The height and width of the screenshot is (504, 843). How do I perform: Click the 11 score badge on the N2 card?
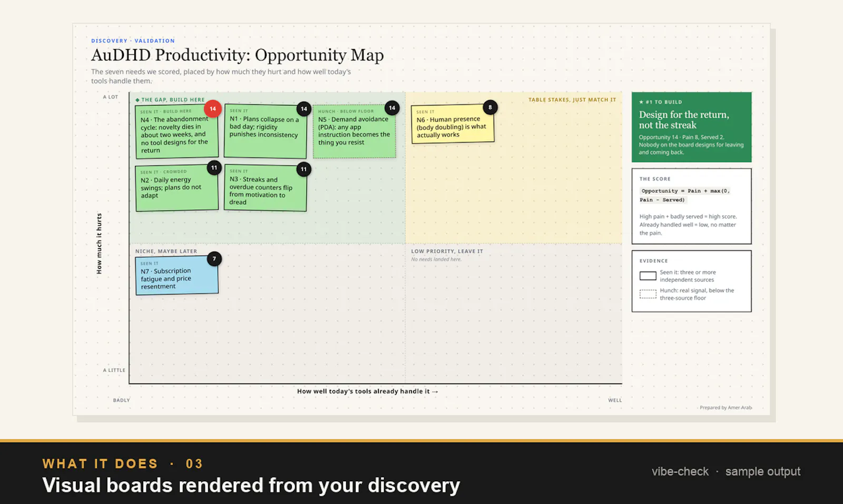214,168
